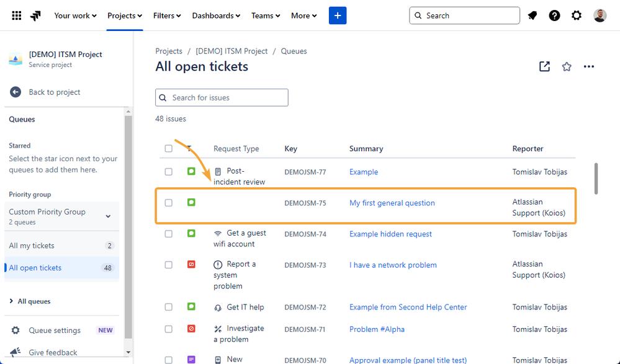Image resolution: width=620 pixels, height=364 pixels.
Task: Select the All open tickets queue
Action: click(x=61, y=267)
